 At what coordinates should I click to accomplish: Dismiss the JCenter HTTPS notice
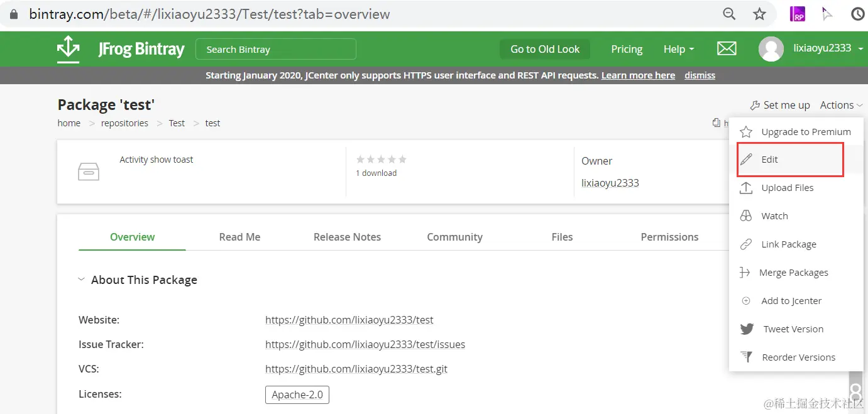[x=700, y=75]
